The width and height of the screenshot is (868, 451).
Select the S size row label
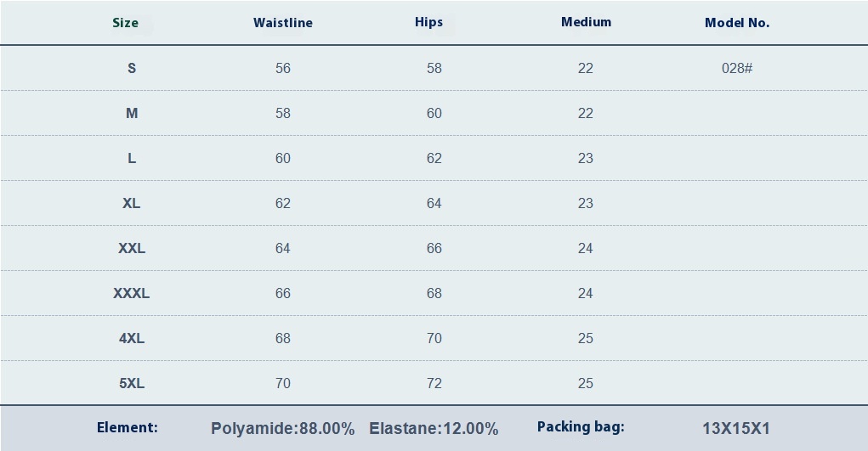click(x=132, y=68)
